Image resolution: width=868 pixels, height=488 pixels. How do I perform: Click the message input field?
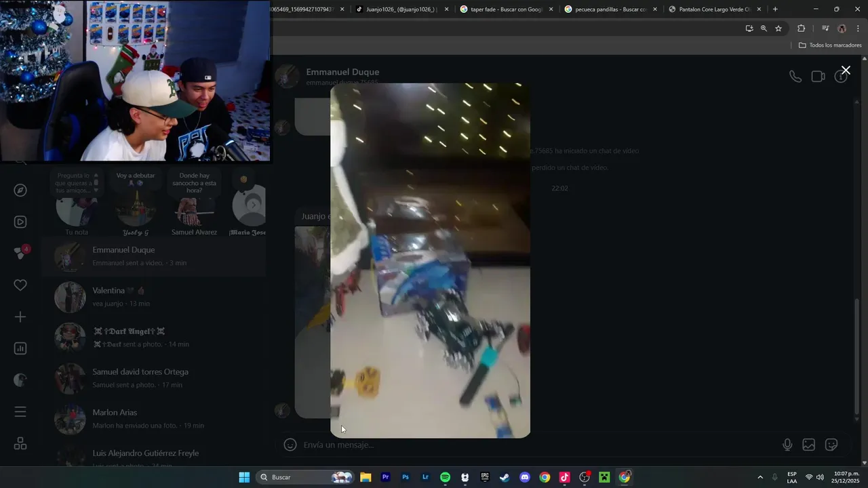click(539, 445)
